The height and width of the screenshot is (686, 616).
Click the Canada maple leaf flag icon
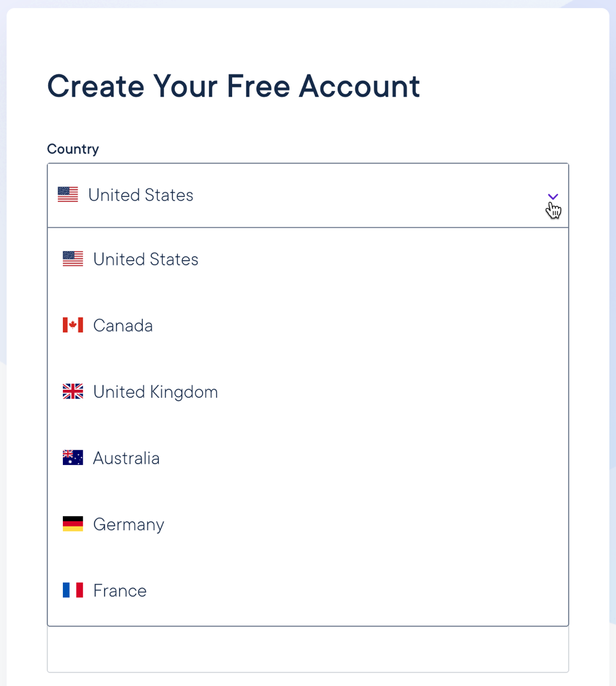pyautogui.click(x=73, y=325)
